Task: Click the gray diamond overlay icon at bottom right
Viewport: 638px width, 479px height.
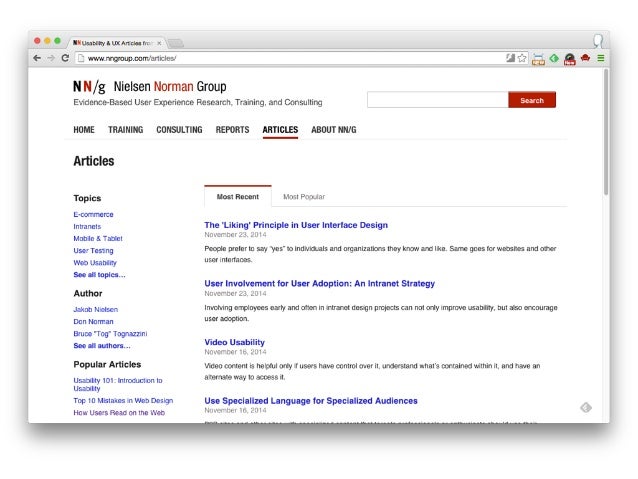Action: 586,407
